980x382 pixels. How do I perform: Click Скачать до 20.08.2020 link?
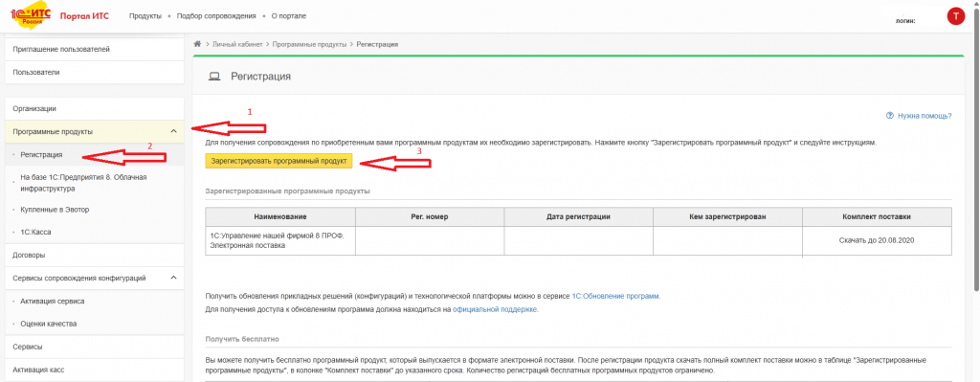[877, 240]
